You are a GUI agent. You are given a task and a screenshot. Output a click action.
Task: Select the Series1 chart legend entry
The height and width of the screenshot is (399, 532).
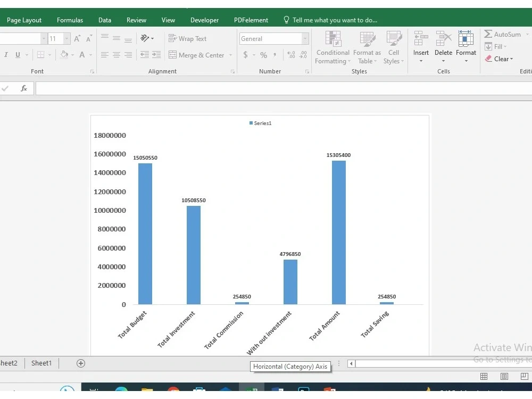(x=260, y=123)
